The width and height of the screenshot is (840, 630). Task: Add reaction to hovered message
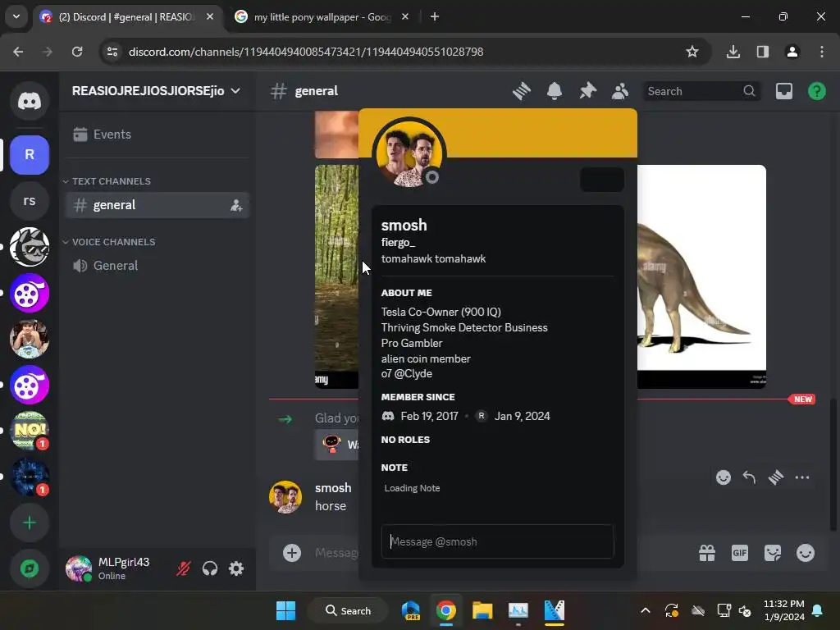coord(724,477)
